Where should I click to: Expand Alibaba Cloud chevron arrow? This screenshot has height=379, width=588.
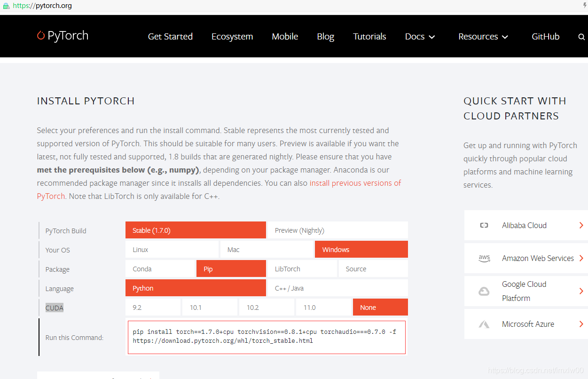click(581, 225)
